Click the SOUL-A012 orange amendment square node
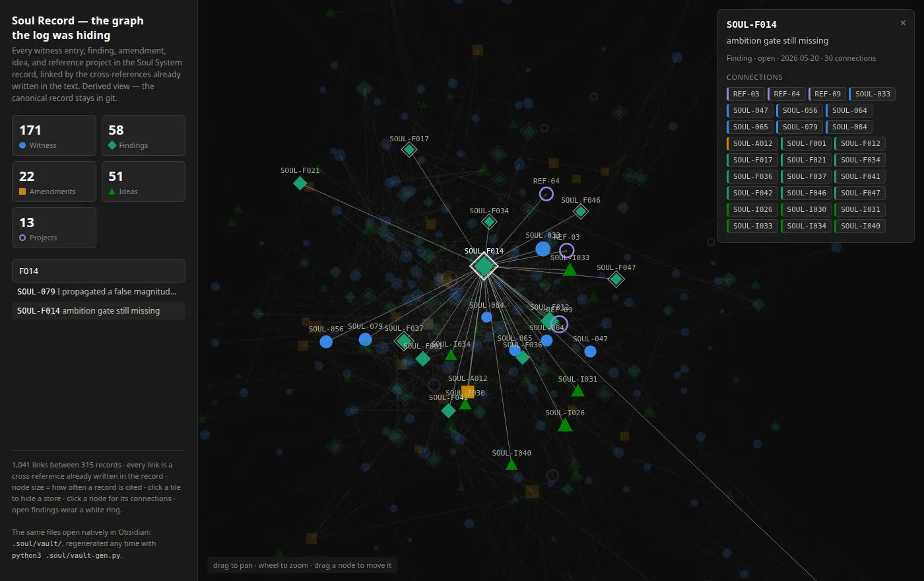924x581 pixels. point(468,392)
